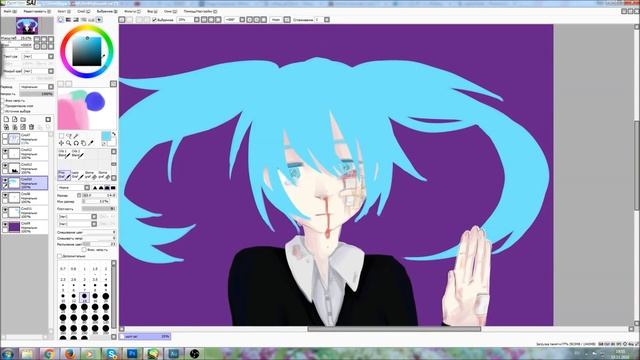This screenshot has height=360, width=640.
Task: Create a new layer folder
Action: tap(23, 119)
